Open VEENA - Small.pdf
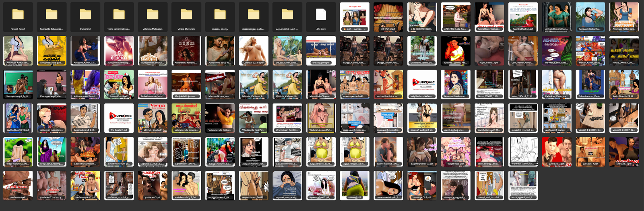Screen dimensions: 644x211 click(153, 118)
